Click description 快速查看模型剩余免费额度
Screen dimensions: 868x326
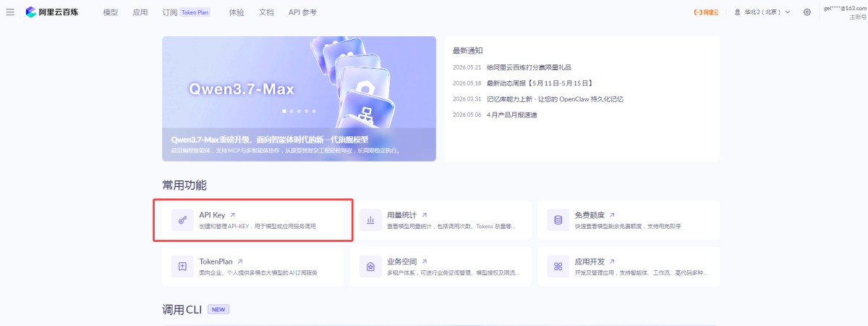pos(628,227)
